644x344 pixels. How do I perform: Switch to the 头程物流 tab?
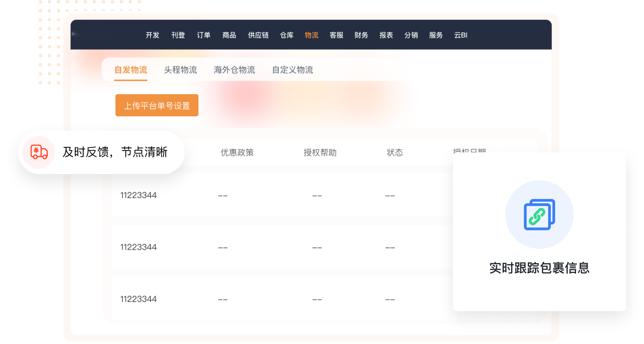(x=180, y=70)
